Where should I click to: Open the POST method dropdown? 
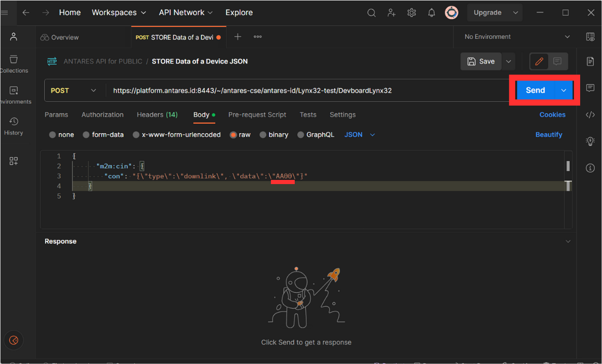[73, 90]
